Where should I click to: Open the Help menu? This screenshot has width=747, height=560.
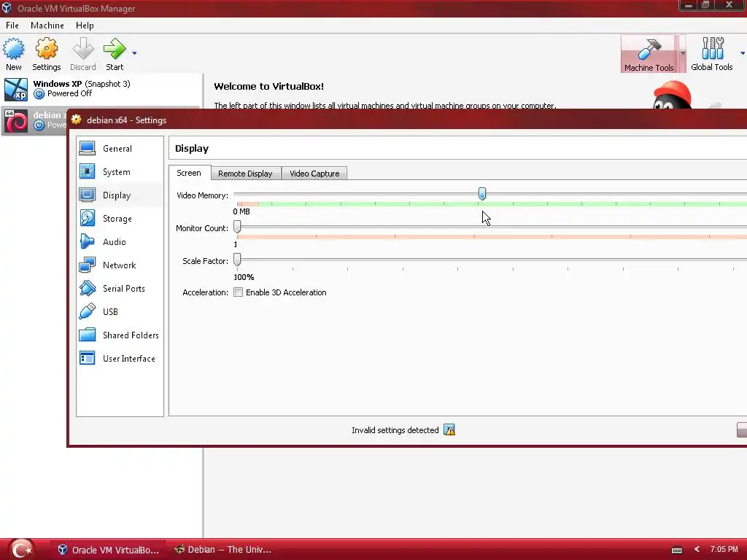point(85,26)
